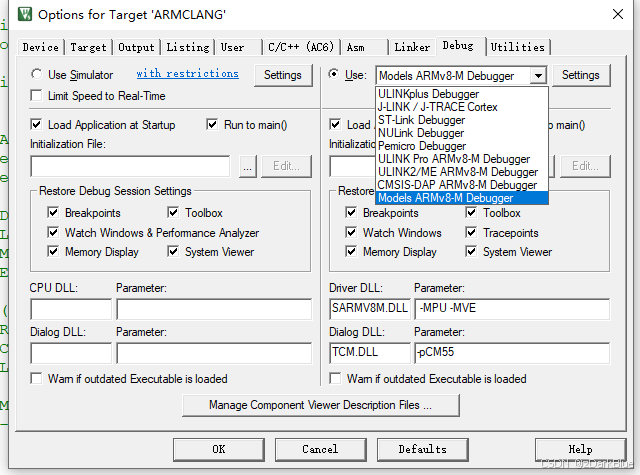Pick Pemicro Debugger from the list

(x=462, y=146)
